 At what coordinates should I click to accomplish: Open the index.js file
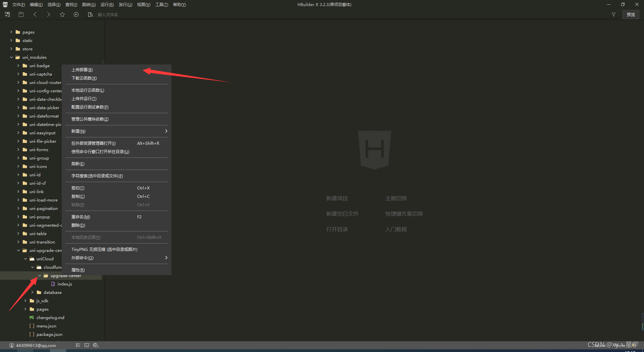pos(65,284)
